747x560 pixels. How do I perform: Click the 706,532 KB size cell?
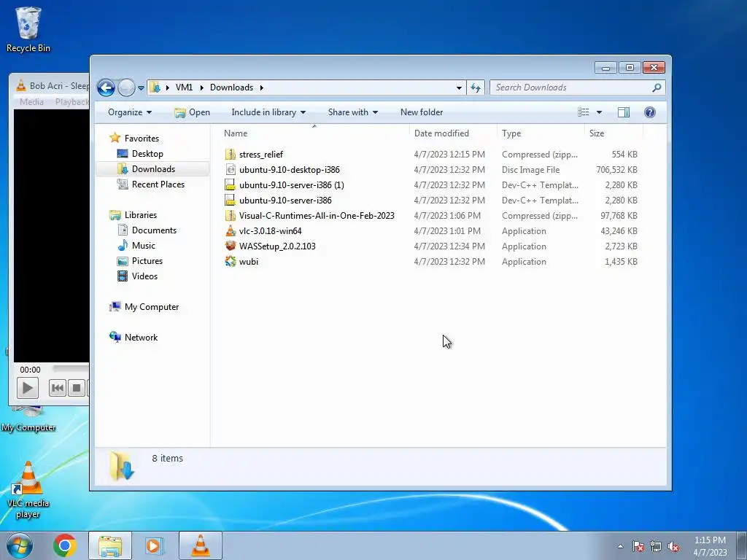(x=616, y=169)
